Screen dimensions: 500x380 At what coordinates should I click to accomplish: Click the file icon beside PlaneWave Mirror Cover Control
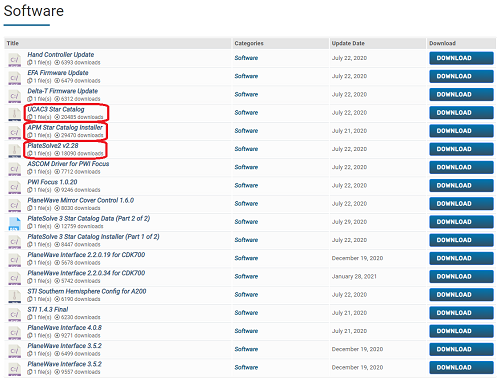click(15, 205)
